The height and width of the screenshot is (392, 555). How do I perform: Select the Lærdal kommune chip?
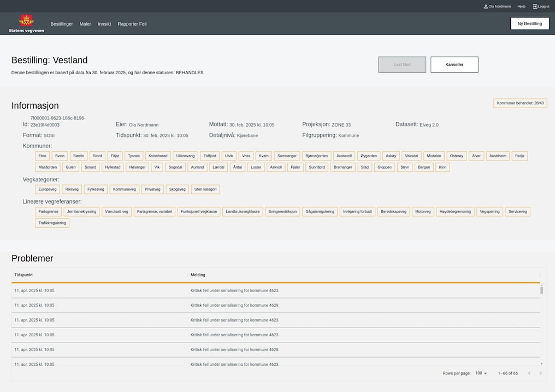[x=219, y=168]
